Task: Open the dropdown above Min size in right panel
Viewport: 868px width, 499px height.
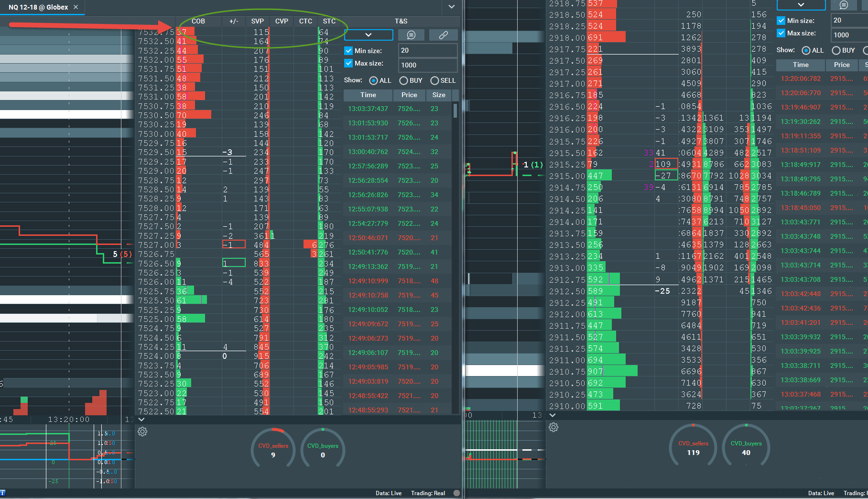Action: click(801, 5)
